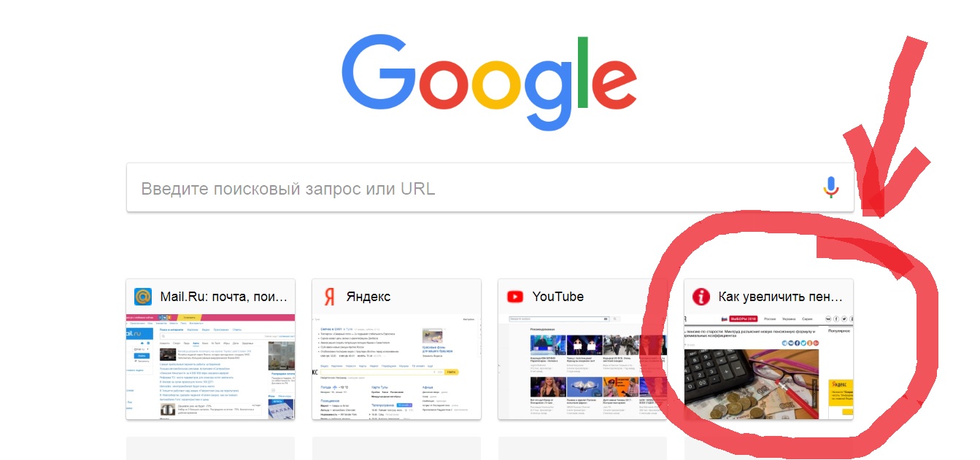The image size is (980, 460).
Task: Select the YouTube page preview thumbnail
Action: pyautogui.click(x=582, y=367)
